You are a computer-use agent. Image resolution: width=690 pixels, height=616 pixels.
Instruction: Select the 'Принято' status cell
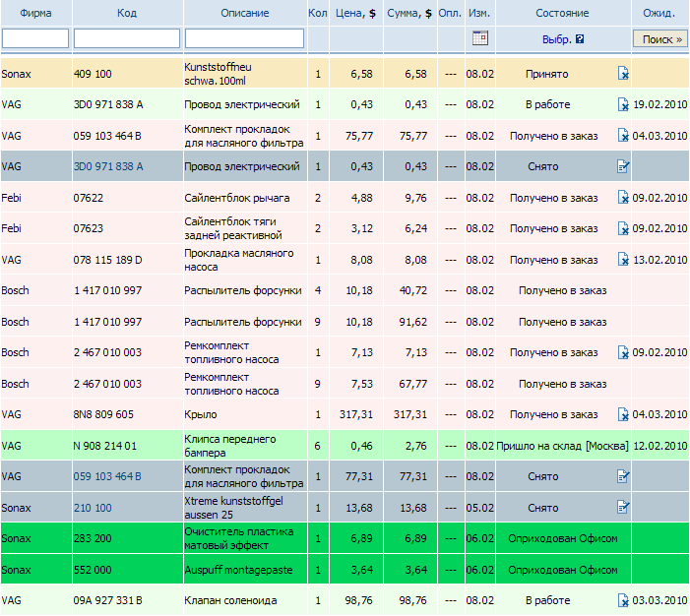point(546,74)
